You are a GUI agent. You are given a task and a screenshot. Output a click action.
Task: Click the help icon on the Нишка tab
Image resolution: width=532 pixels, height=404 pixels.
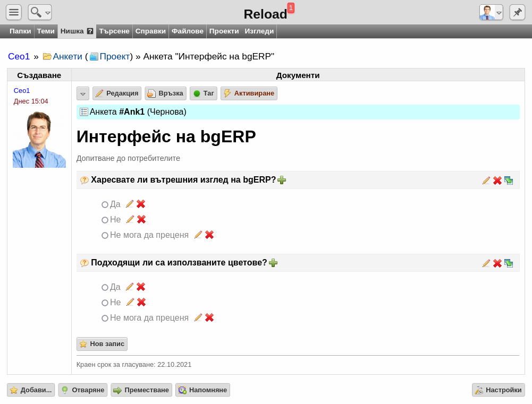click(x=90, y=31)
